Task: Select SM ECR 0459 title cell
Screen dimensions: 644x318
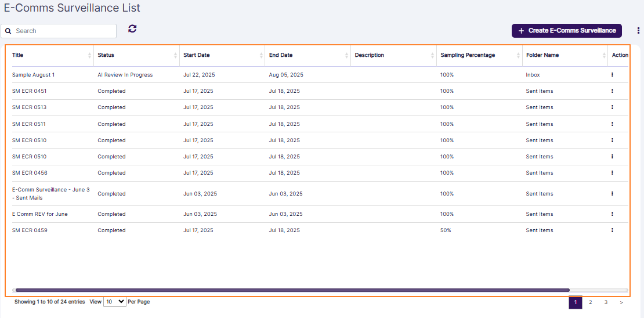Action: point(30,230)
